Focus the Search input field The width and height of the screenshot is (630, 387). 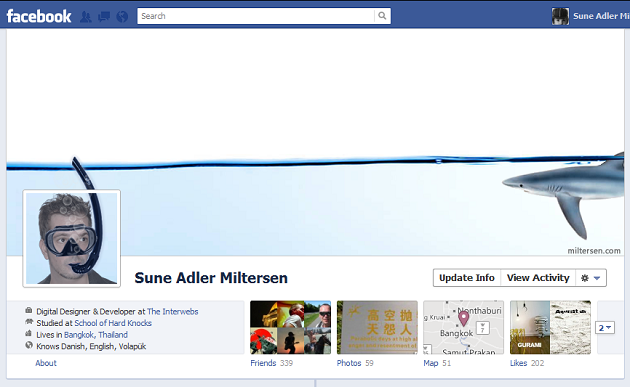(256, 16)
